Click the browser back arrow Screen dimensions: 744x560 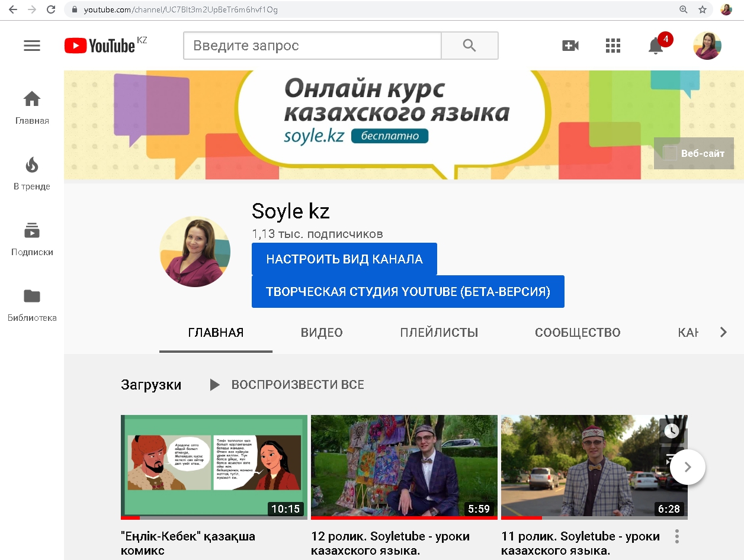click(x=13, y=9)
